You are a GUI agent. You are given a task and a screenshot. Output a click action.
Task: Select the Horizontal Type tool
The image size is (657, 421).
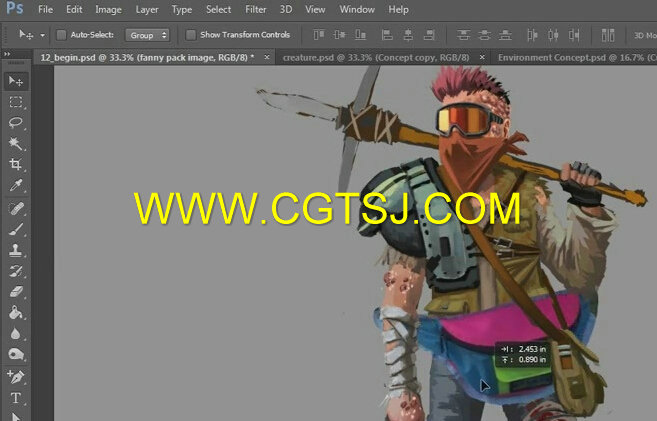pyautogui.click(x=16, y=398)
